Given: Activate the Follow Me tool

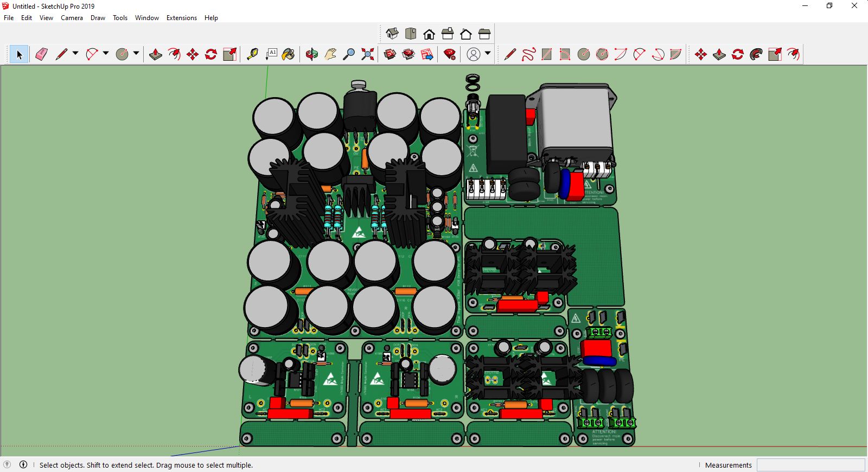Looking at the screenshot, I should 756,54.
